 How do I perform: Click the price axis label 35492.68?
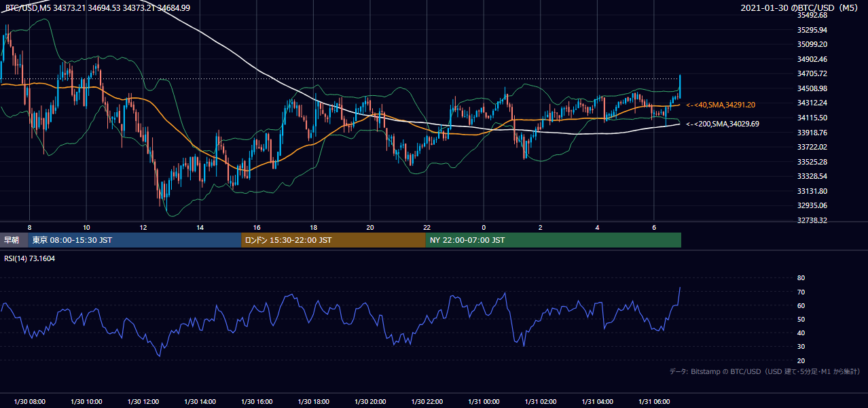(x=812, y=15)
